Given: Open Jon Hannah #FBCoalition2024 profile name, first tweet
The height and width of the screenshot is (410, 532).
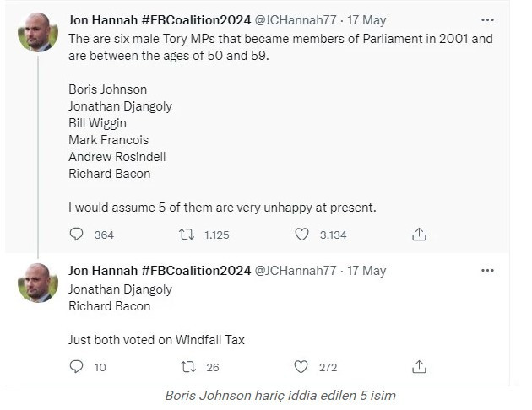Looking at the screenshot, I should point(160,20).
